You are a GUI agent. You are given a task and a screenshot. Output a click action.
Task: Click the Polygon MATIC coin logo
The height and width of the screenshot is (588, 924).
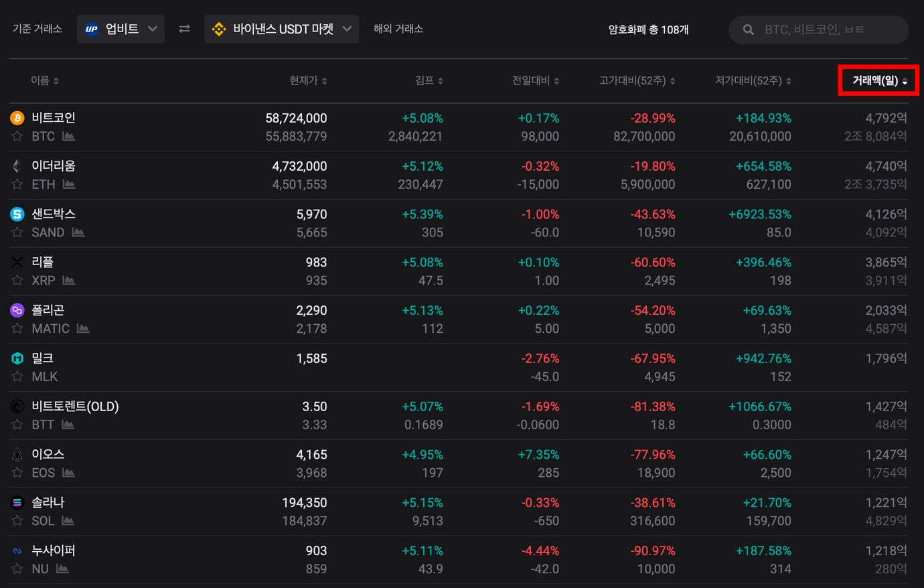tap(17, 310)
